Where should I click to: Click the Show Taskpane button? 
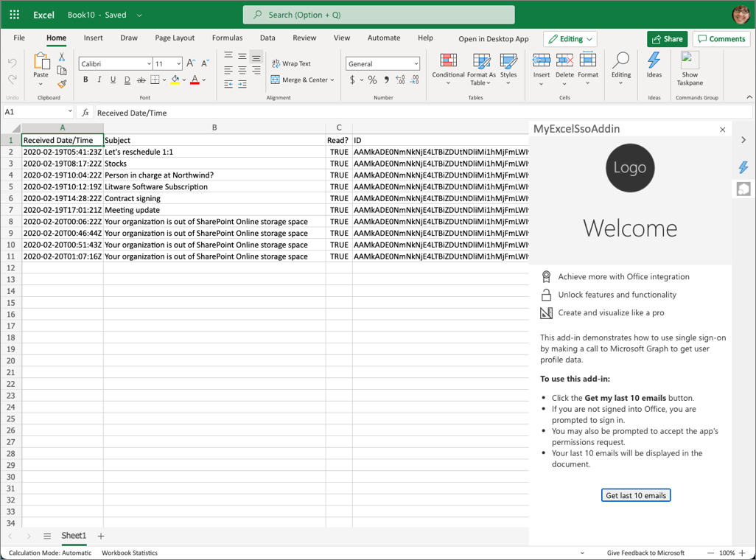tap(690, 69)
